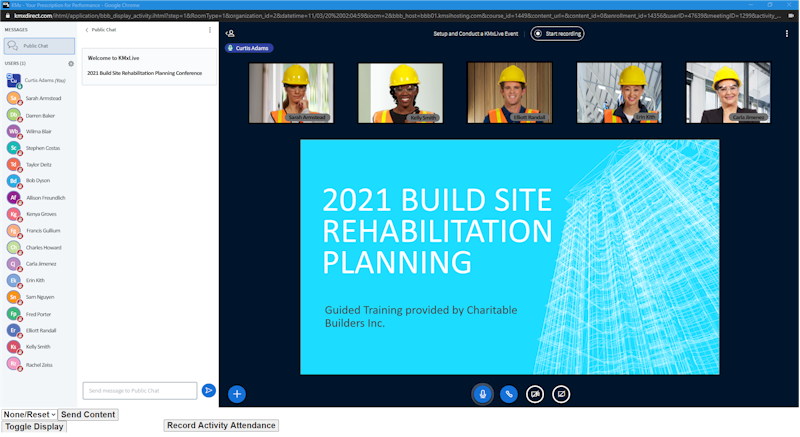Click the browser address bar URL
Viewport: 800px width, 437px height.
point(397,16)
